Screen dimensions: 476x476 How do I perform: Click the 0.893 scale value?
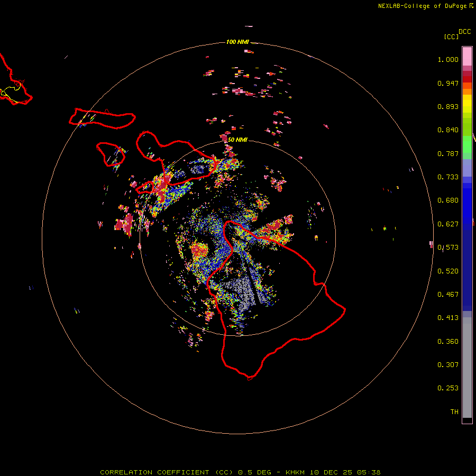click(x=448, y=106)
